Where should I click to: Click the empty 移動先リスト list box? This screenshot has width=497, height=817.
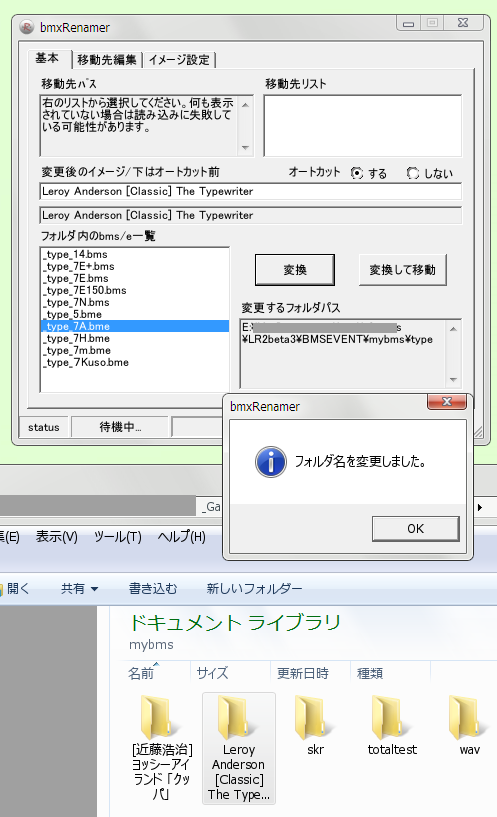363,126
